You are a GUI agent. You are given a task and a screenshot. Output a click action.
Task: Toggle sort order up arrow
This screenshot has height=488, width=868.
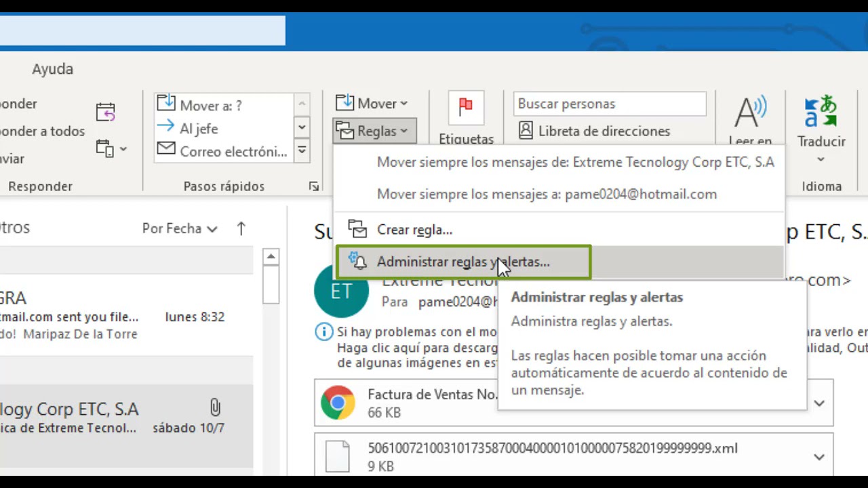coord(241,228)
